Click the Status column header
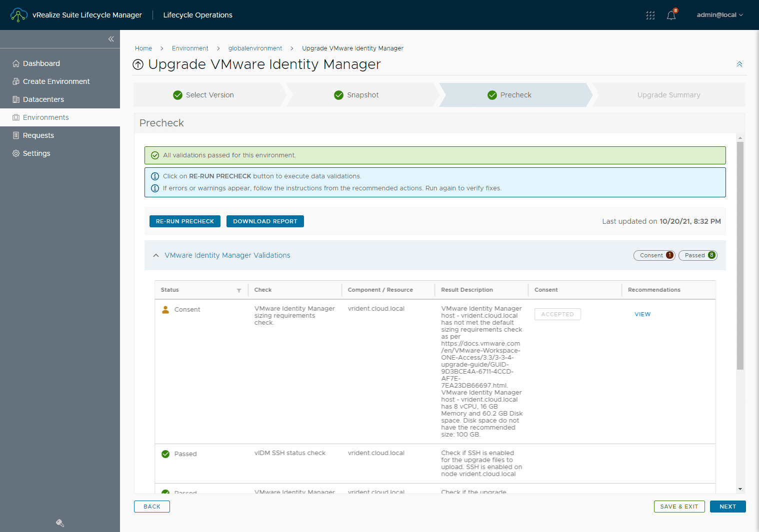 pos(170,290)
